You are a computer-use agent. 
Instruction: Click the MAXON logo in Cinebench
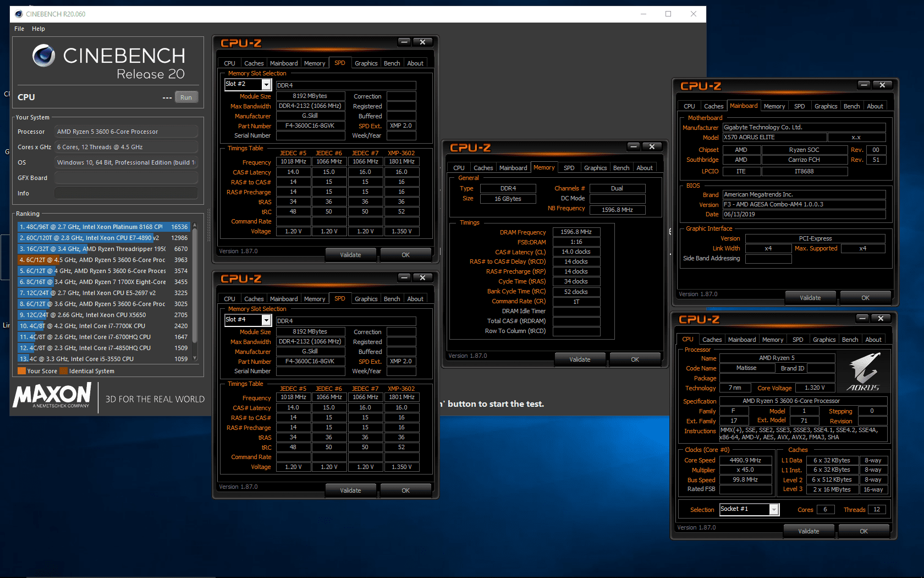52,395
